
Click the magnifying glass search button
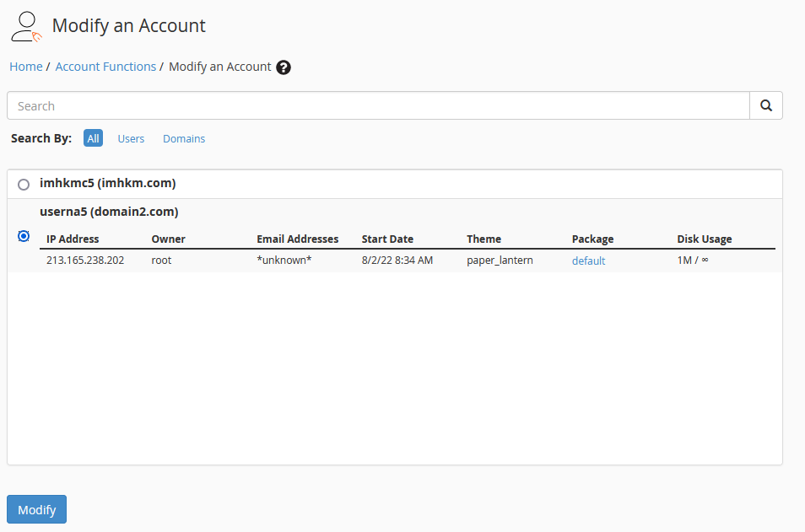pos(765,105)
